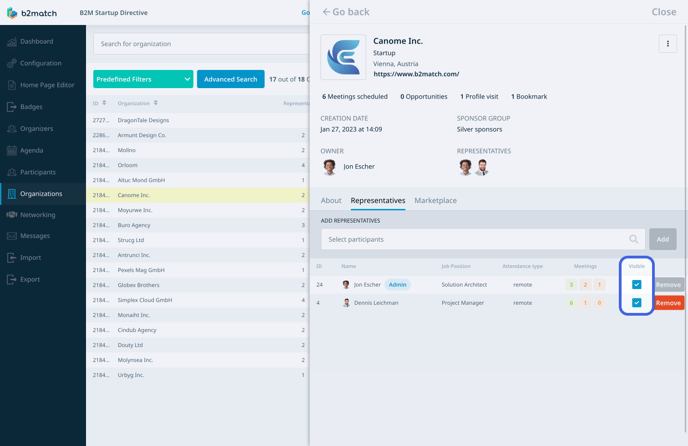Open the b2match.com website link
This screenshot has height=446, width=688.
coord(416,74)
